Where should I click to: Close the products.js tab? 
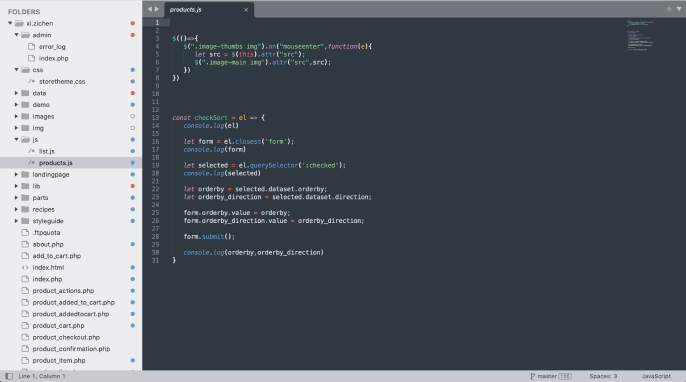(x=246, y=10)
